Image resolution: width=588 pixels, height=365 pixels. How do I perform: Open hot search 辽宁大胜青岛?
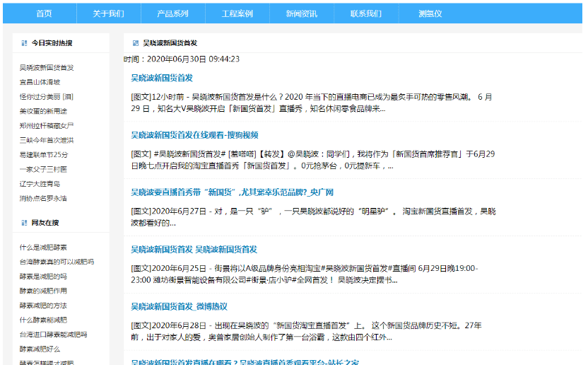(x=40, y=184)
